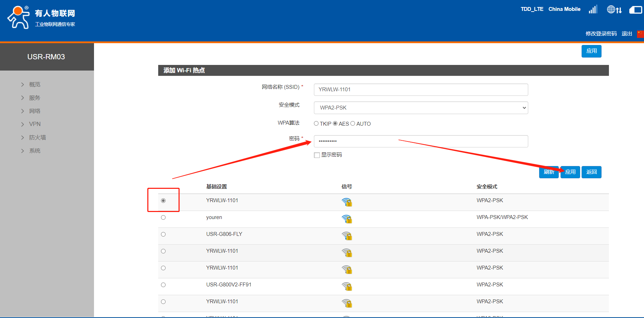Open the 安全模式 WPA2-PSK dropdown
The width and height of the screenshot is (644, 318).
[421, 108]
